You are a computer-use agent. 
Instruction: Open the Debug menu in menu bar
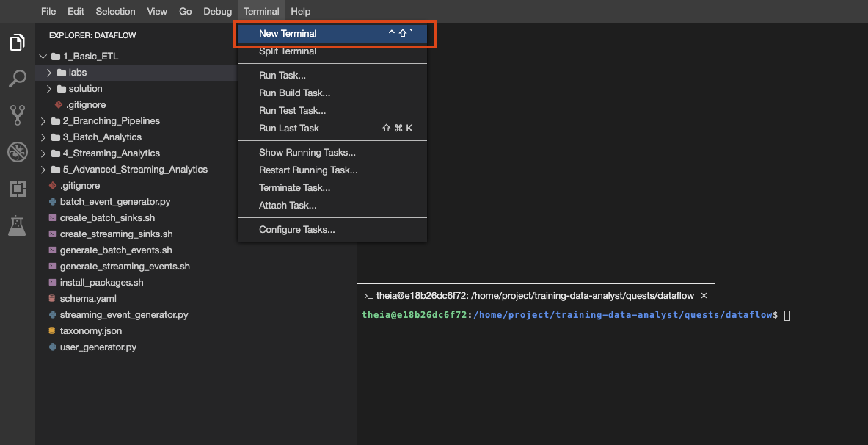pos(217,11)
